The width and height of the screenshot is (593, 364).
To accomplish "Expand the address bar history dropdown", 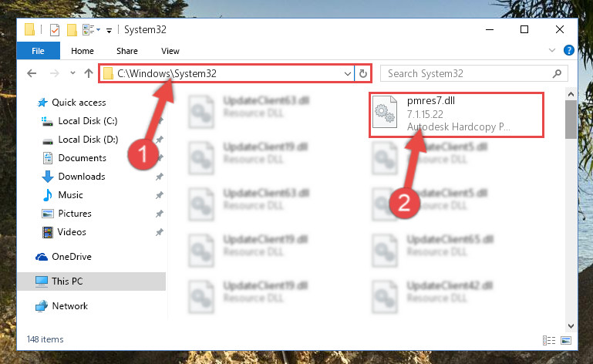I will pos(348,74).
